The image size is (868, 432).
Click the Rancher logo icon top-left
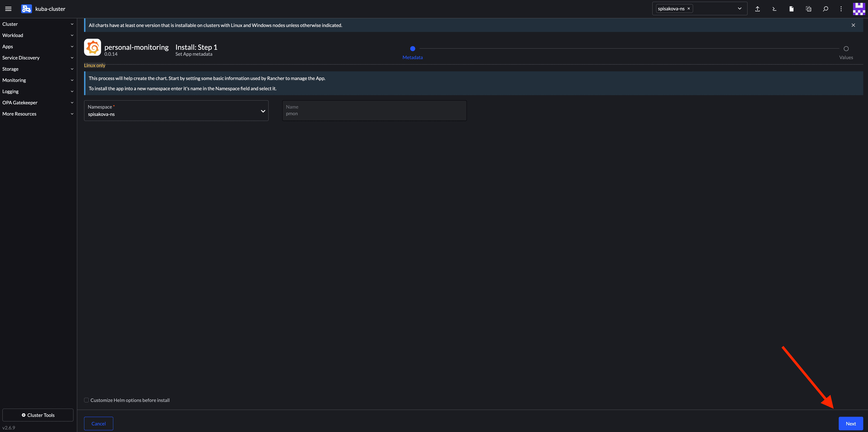[26, 9]
